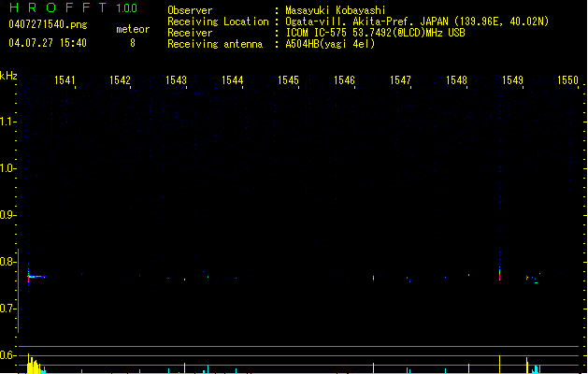Click the kHz axis unit label
Viewport: 588px width, 374px height.
pyautogui.click(x=8, y=76)
